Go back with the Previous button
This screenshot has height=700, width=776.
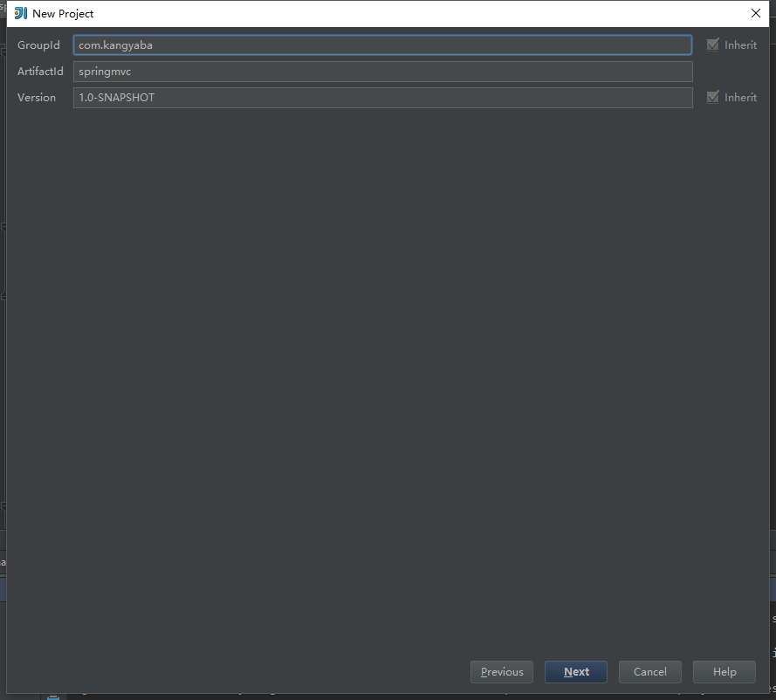tap(502, 672)
